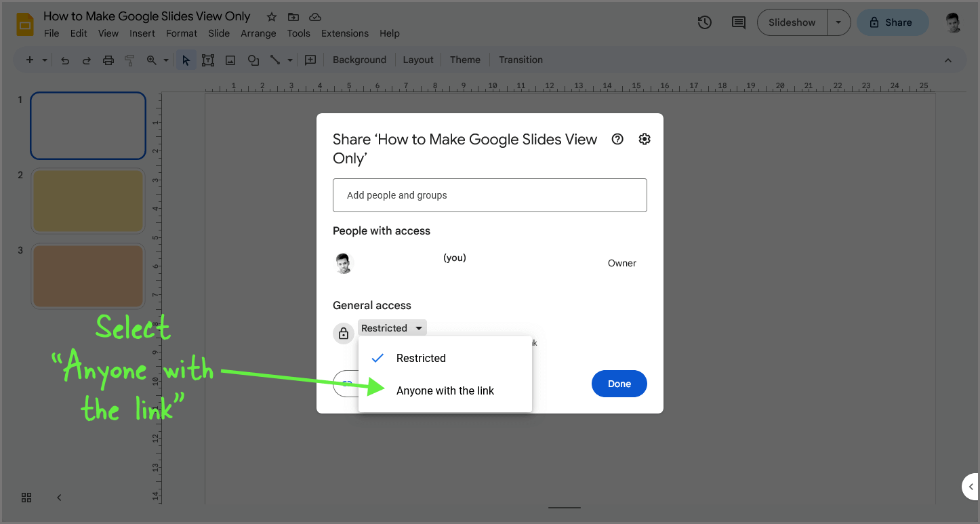This screenshot has height=524, width=980.
Task: Star the presentation
Action: [271, 16]
